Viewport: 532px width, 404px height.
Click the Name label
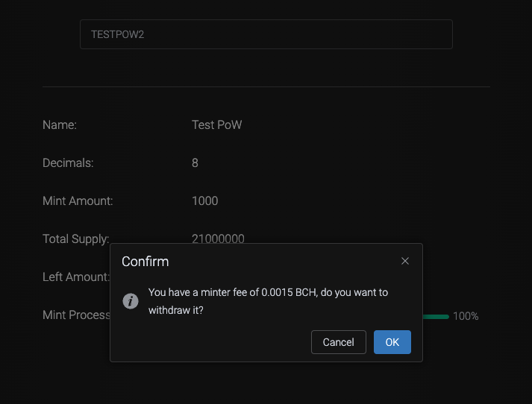[x=60, y=125]
